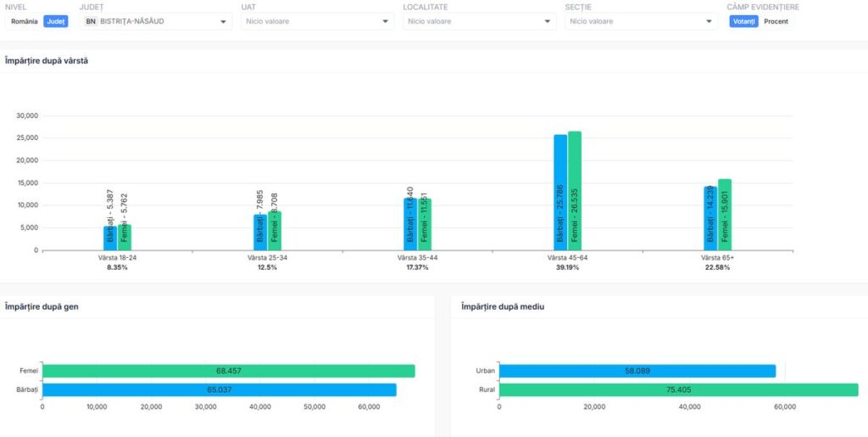Select the Bărbați 5.387 bar for ages 18-24

[x=110, y=238]
